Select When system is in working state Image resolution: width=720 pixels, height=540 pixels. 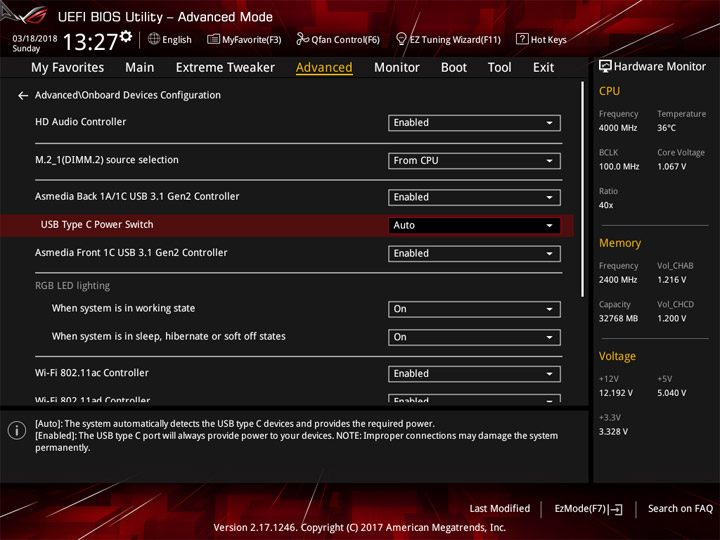point(123,308)
